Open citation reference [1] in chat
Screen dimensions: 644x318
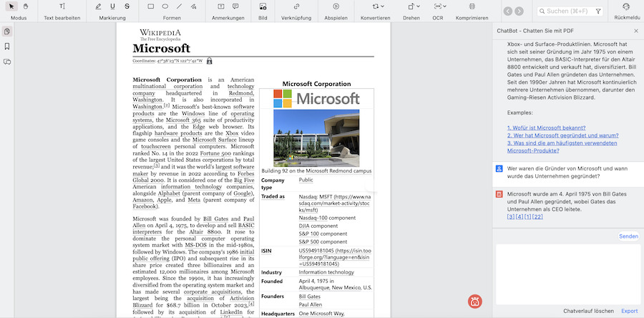tap(528, 216)
